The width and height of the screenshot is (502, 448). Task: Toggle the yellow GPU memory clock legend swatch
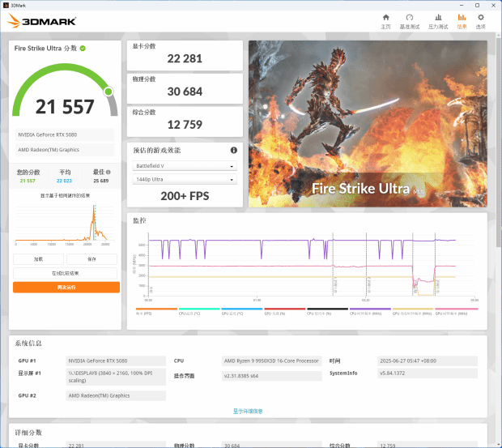point(413,309)
